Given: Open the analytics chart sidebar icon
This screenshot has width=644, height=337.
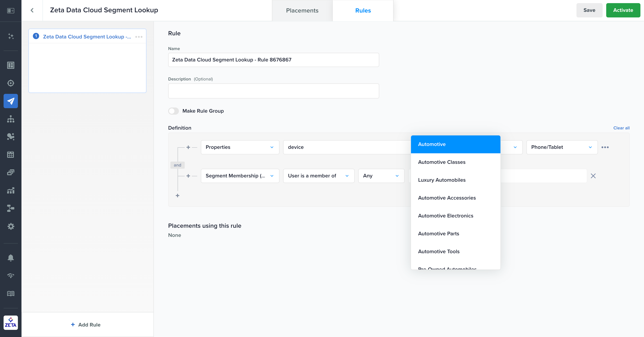Looking at the screenshot, I should pos(11,190).
